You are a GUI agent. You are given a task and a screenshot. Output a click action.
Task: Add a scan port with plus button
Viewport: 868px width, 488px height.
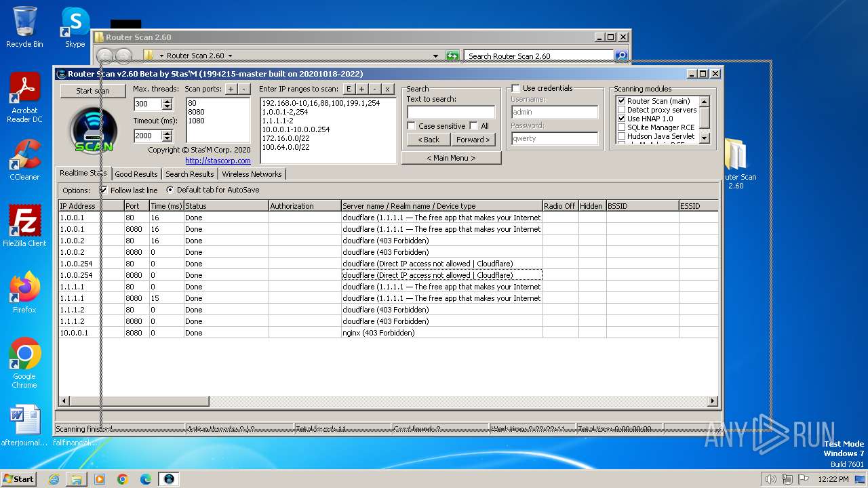click(231, 89)
